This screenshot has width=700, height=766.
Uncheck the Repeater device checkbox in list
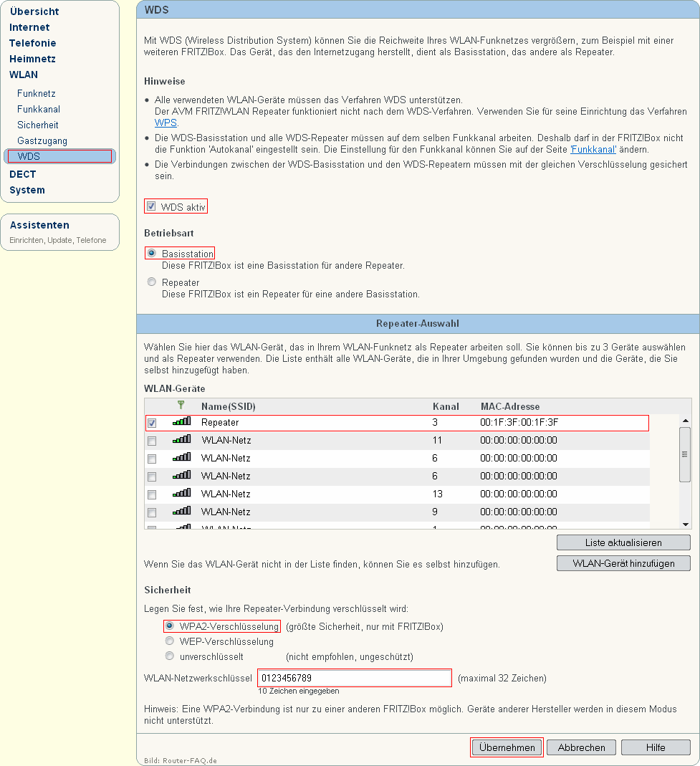pos(152,423)
